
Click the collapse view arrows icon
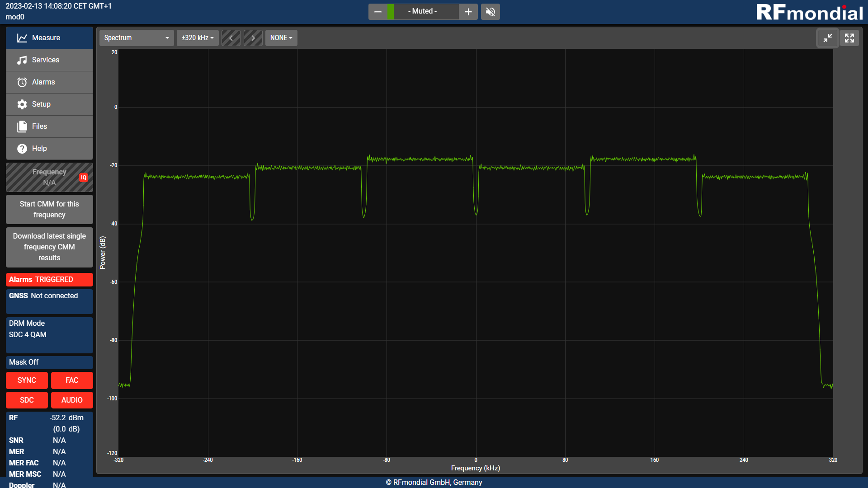tap(827, 38)
